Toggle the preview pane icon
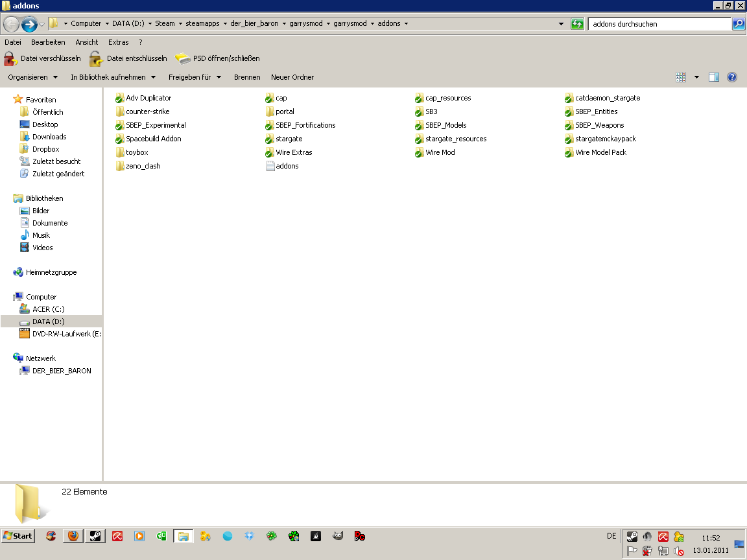The height and width of the screenshot is (560, 747). coord(714,77)
